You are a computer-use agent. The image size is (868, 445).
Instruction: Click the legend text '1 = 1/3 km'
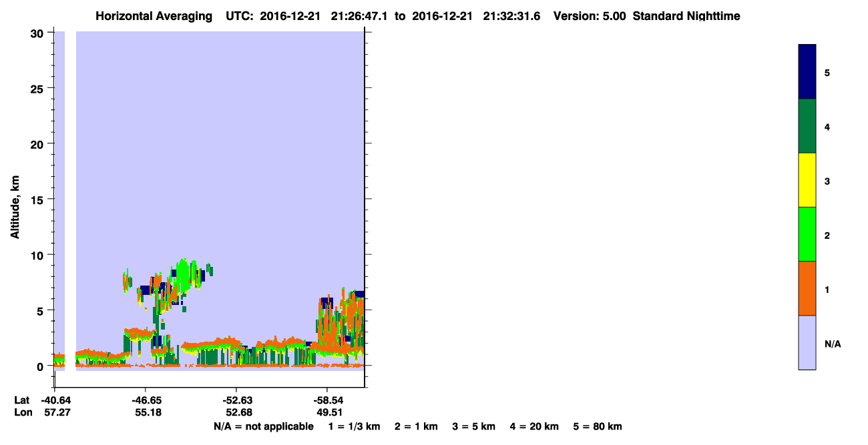click(x=356, y=426)
